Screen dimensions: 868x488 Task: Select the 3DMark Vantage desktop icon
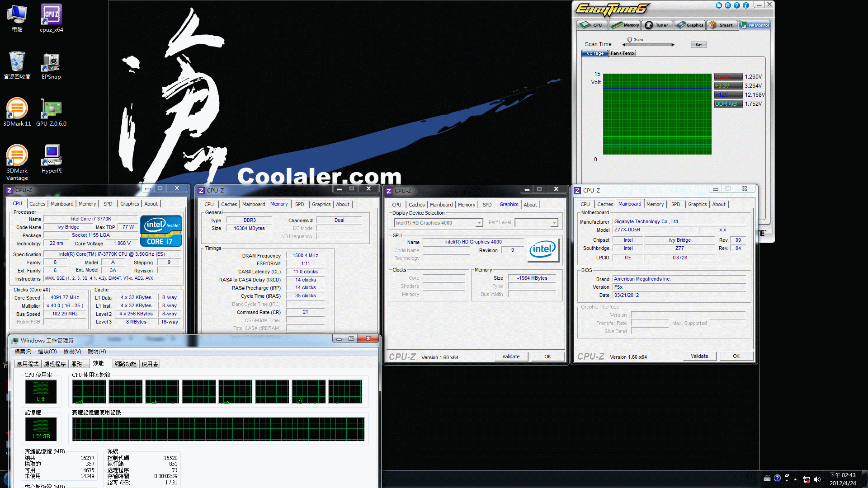pyautogui.click(x=17, y=162)
